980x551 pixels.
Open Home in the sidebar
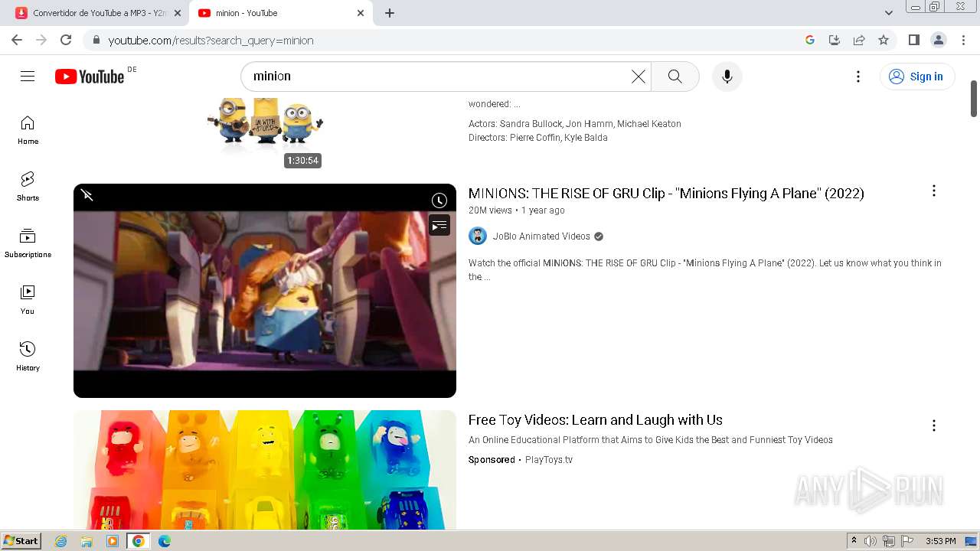28,130
